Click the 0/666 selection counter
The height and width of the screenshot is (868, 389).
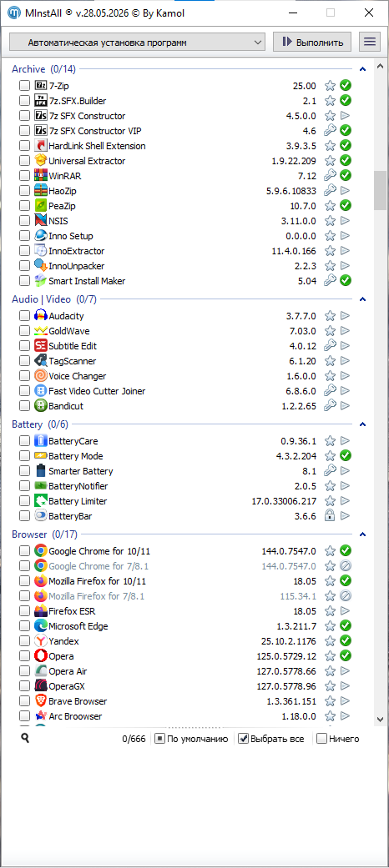(134, 739)
